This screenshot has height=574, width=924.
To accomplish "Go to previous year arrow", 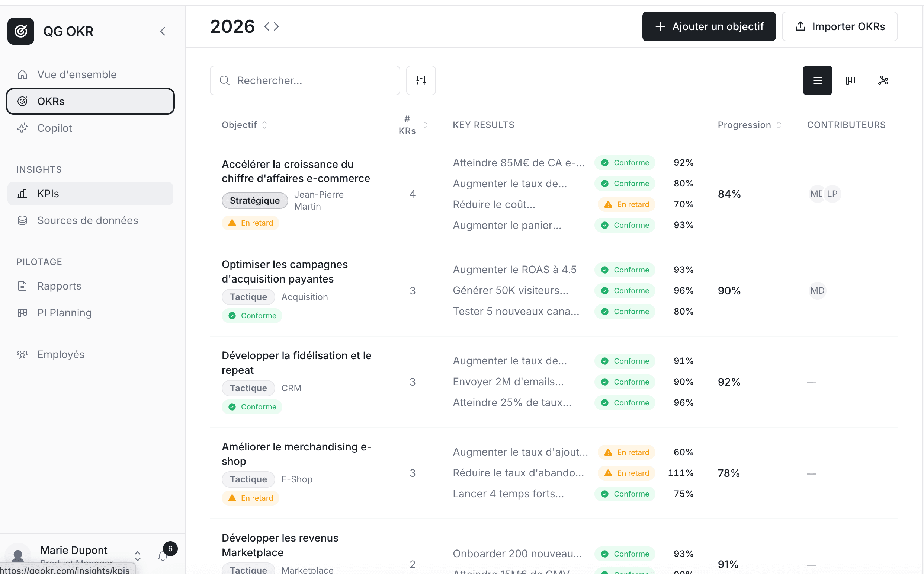I will pos(267,26).
